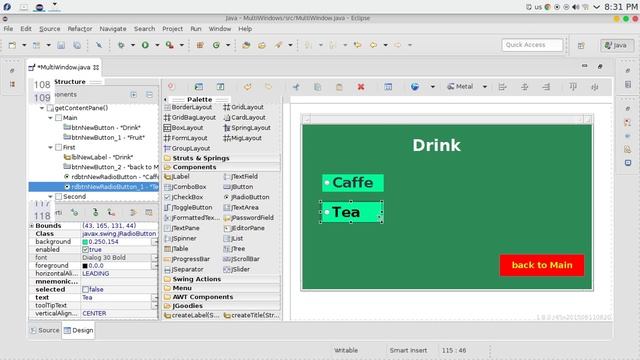Select the Caffe radio button on canvas
Image resolution: width=640 pixels, height=360 pixels.
[353, 182]
